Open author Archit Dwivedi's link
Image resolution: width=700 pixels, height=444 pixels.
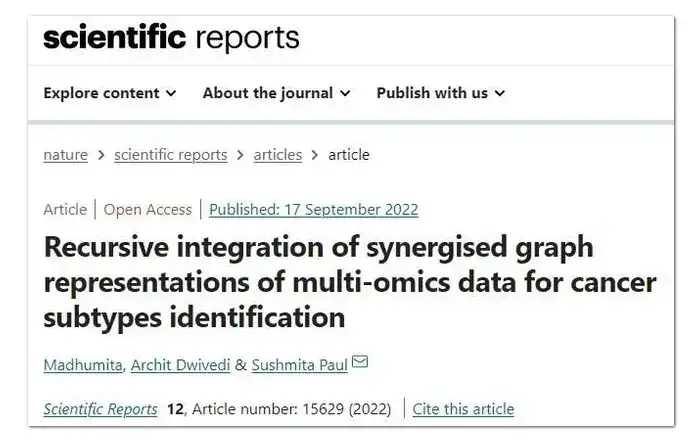[x=180, y=365]
